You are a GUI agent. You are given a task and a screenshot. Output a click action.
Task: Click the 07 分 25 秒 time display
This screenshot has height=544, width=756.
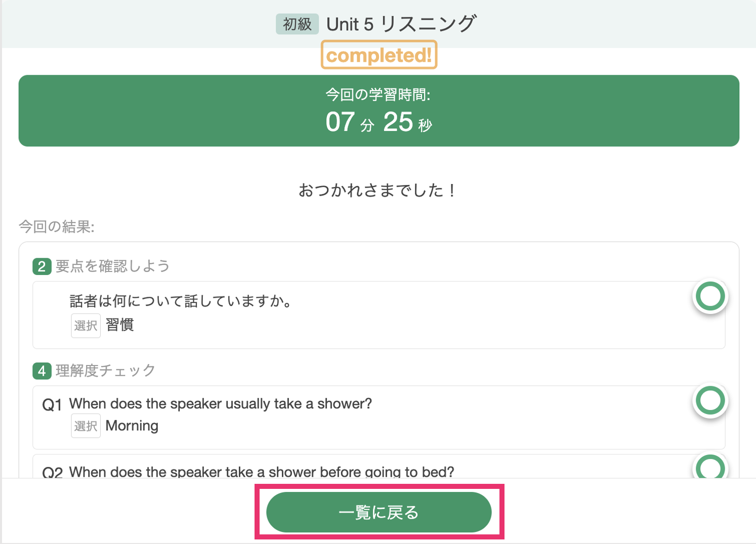coord(379,122)
